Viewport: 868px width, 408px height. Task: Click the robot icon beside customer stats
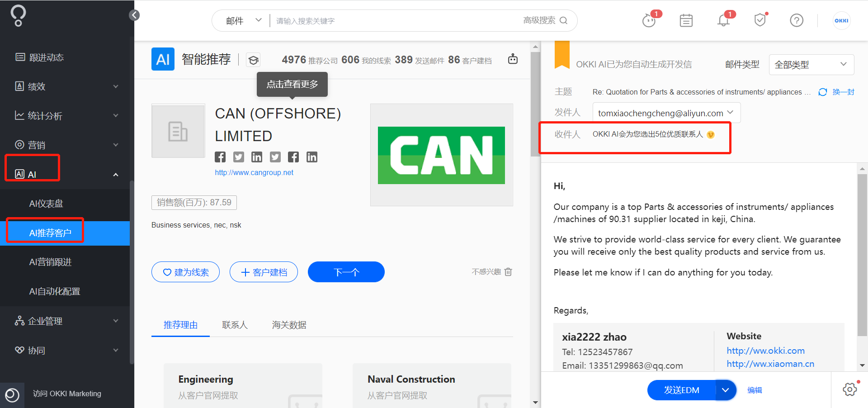coord(513,59)
